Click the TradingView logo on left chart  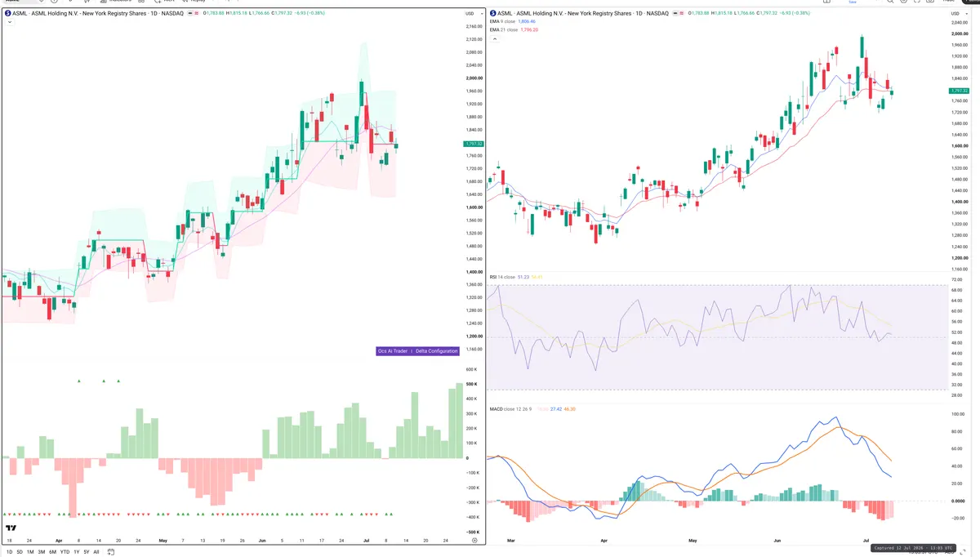click(11, 528)
